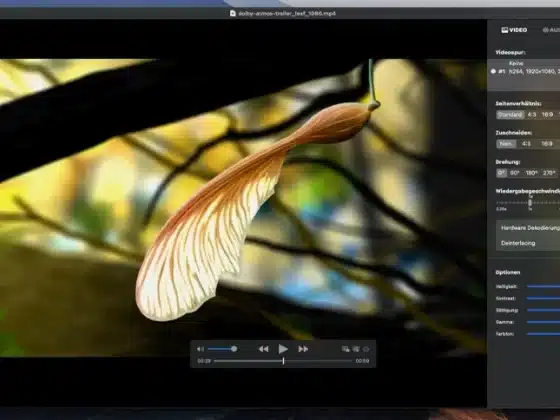560x420 pixels.
Task: Click the Videospur heading
Action: point(510,52)
